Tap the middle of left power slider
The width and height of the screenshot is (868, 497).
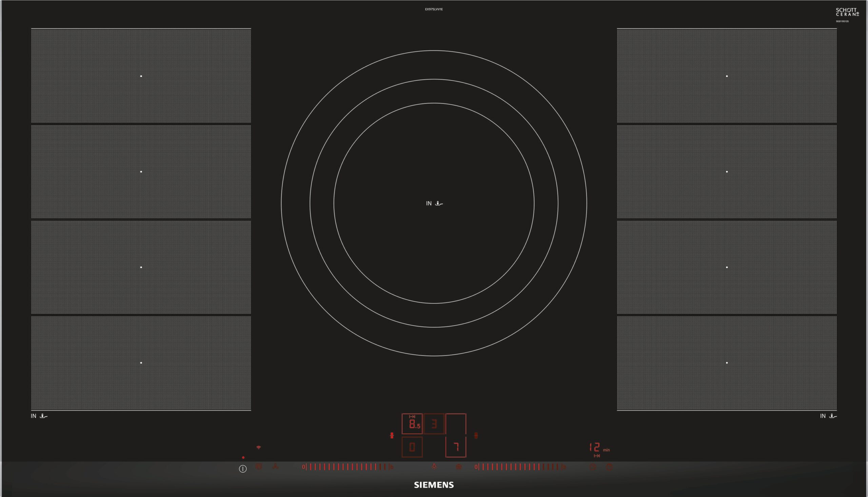(x=348, y=466)
